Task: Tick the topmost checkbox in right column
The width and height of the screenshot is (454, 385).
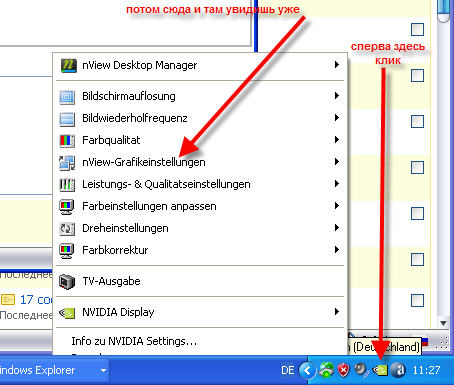Action: click(417, 30)
